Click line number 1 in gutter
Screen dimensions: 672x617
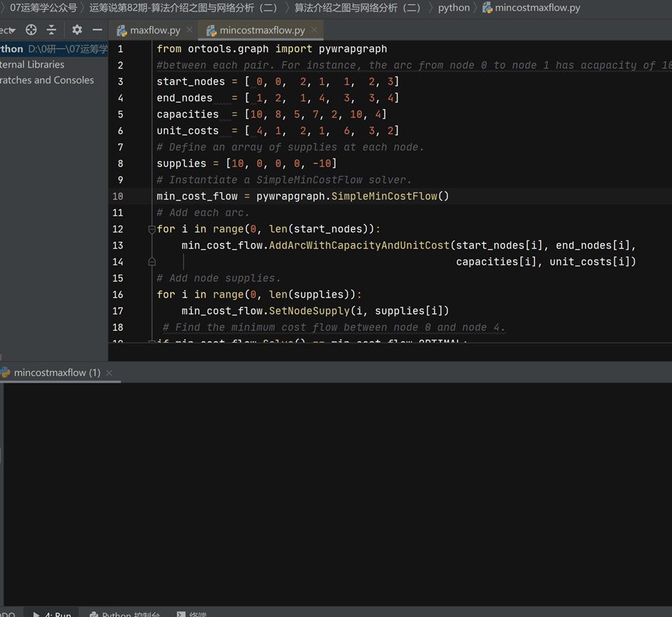click(x=120, y=49)
